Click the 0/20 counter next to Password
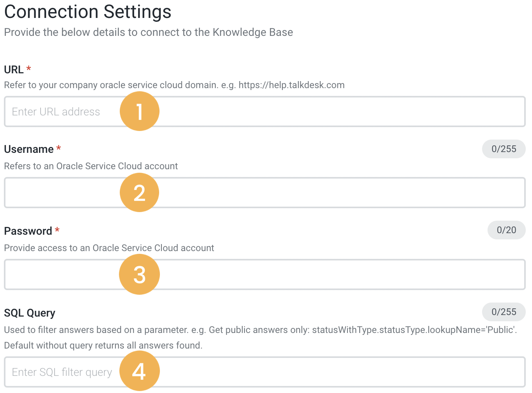The image size is (532, 393). (506, 230)
